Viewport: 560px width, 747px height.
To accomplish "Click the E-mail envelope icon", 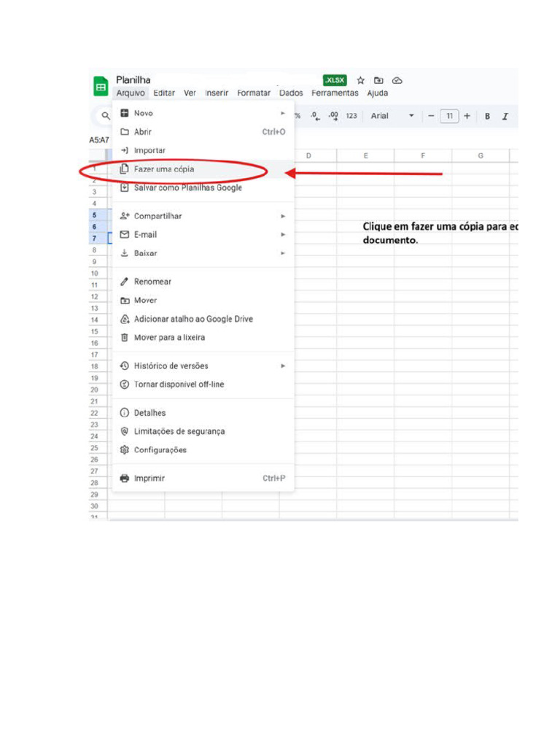I will (124, 234).
